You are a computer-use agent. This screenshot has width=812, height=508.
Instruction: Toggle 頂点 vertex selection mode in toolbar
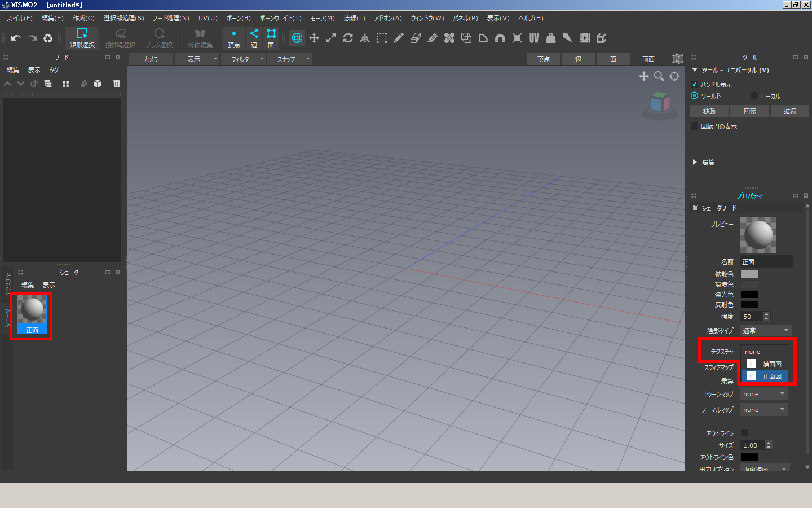coord(234,38)
